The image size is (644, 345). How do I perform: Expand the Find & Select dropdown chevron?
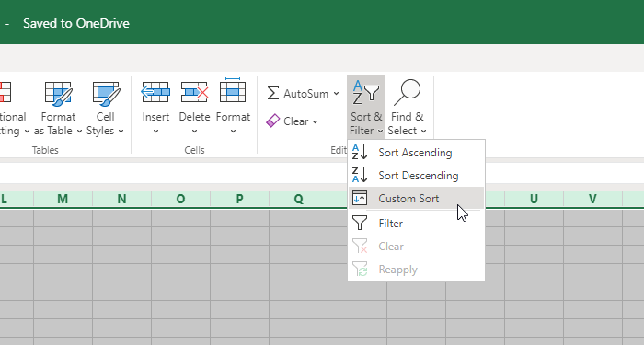tap(423, 131)
